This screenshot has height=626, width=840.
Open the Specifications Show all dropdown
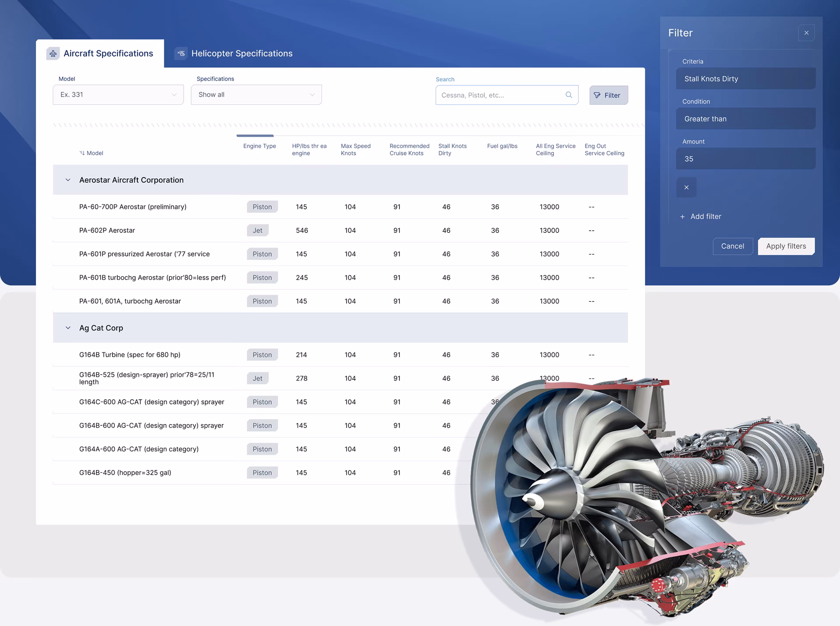256,95
